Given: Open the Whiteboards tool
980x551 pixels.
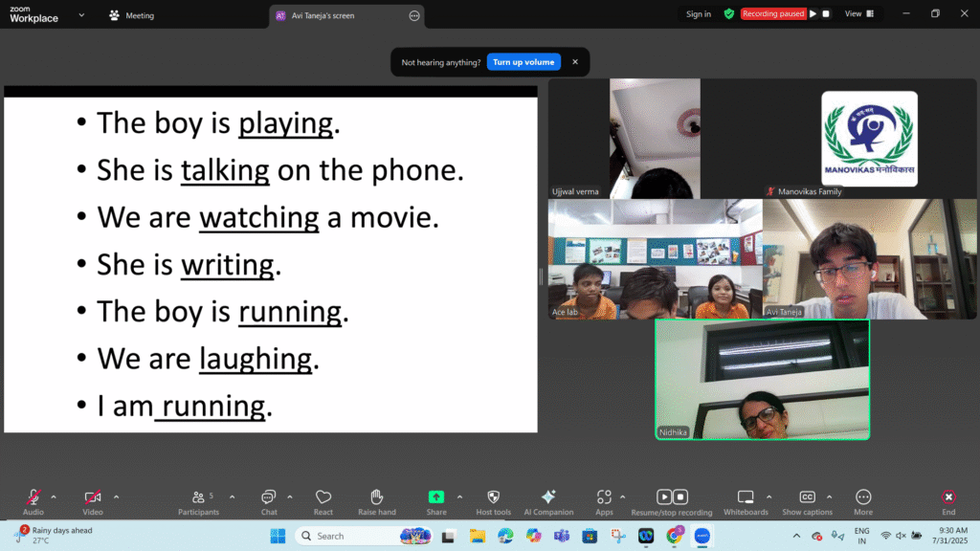Looking at the screenshot, I should (746, 497).
